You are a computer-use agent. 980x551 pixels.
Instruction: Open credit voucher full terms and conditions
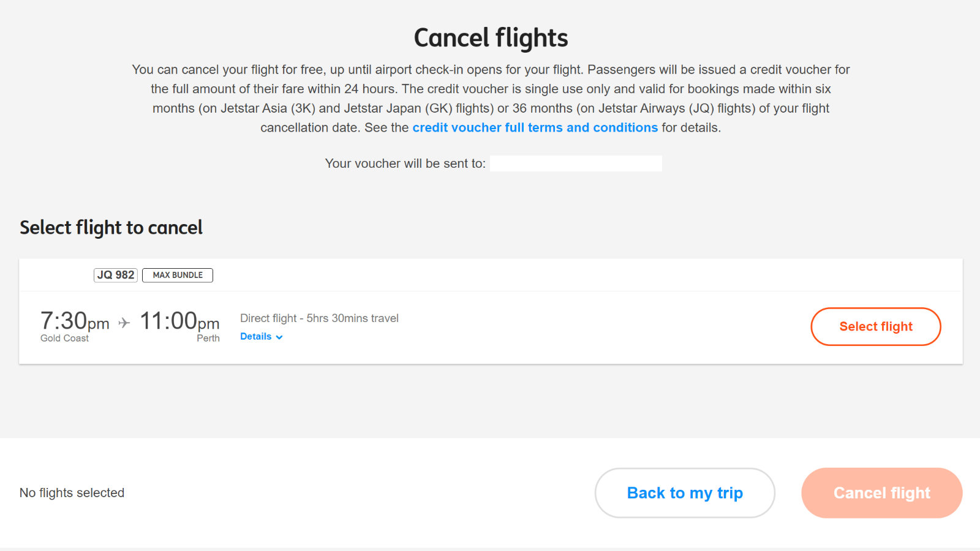[x=535, y=127]
